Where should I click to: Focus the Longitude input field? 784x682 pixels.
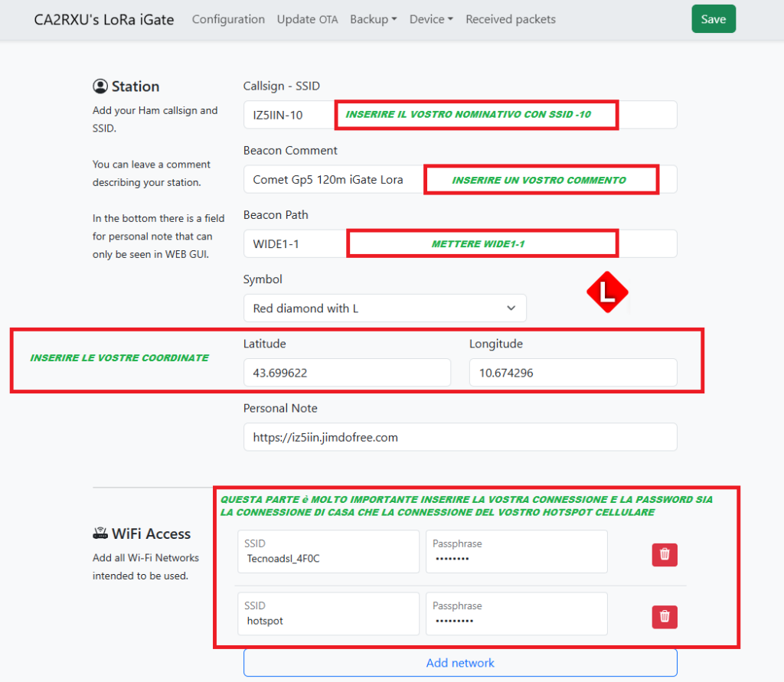[573, 373]
